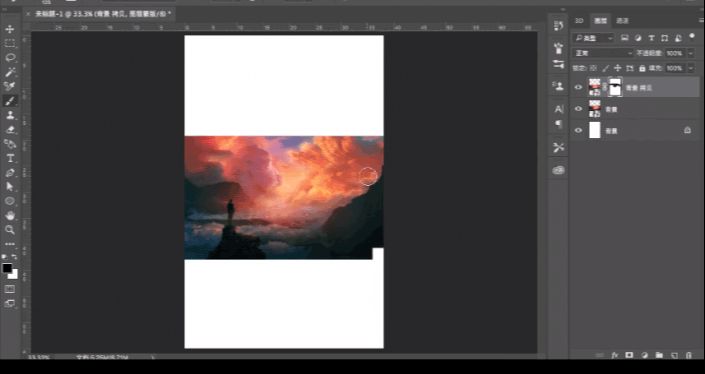Click the background layer lock icon
The image size is (705, 374).
tap(687, 130)
